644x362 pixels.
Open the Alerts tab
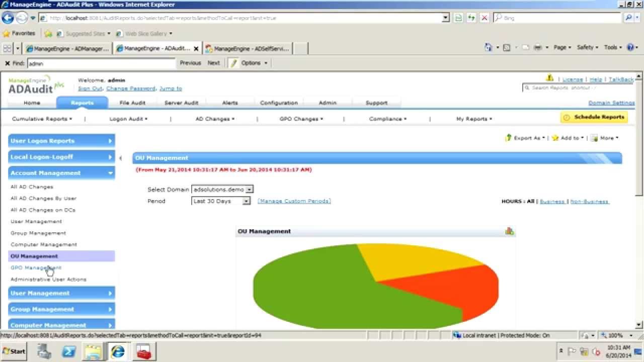pyautogui.click(x=230, y=103)
